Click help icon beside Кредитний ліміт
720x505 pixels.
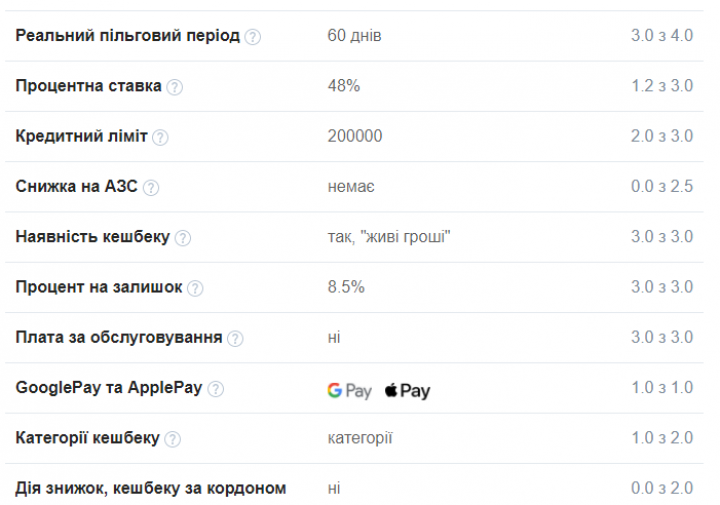pyautogui.click(x=160, y=137)
